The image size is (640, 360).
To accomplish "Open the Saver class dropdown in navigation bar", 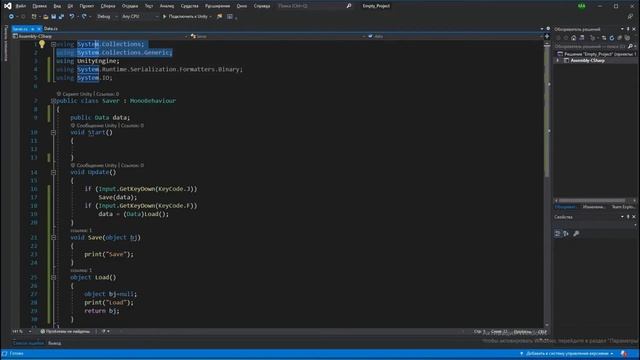I will (278, 36).
